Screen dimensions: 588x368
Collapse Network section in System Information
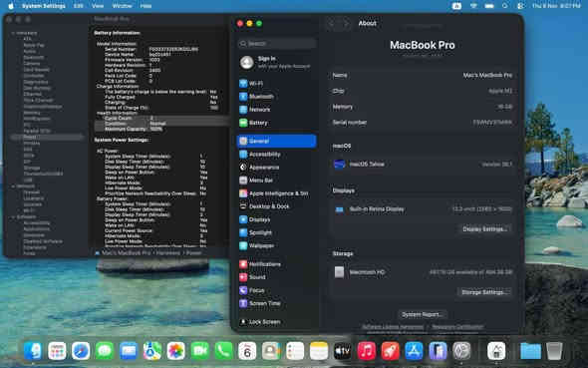point(13,186)
